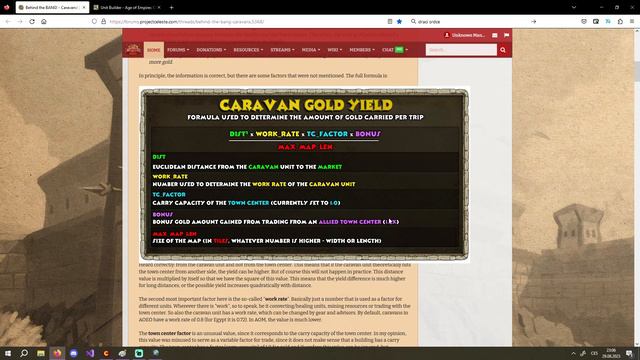Run forum search with magnifier button

tap(503, 50)
